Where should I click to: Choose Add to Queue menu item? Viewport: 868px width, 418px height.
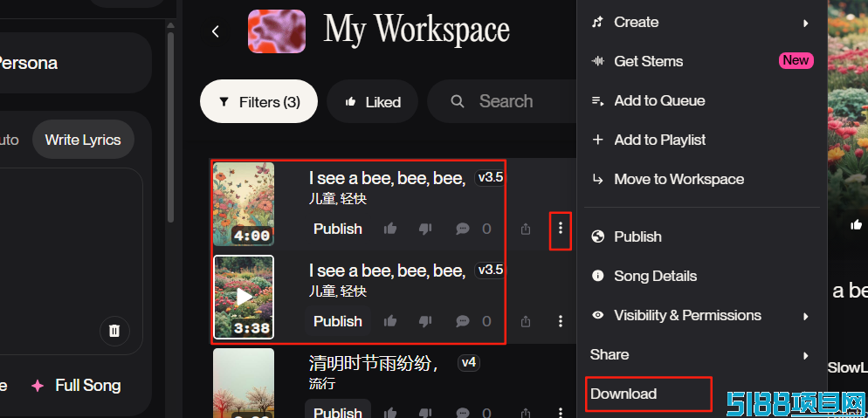click(702, 100)
